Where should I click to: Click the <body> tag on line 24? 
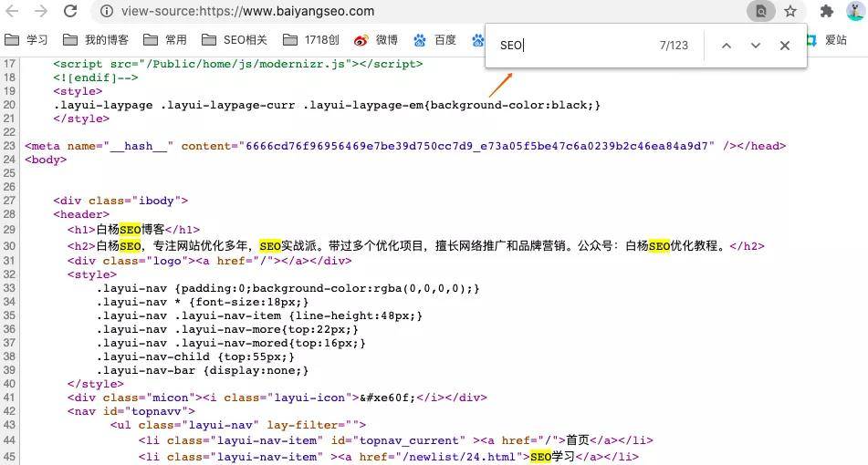coord(46,160)
